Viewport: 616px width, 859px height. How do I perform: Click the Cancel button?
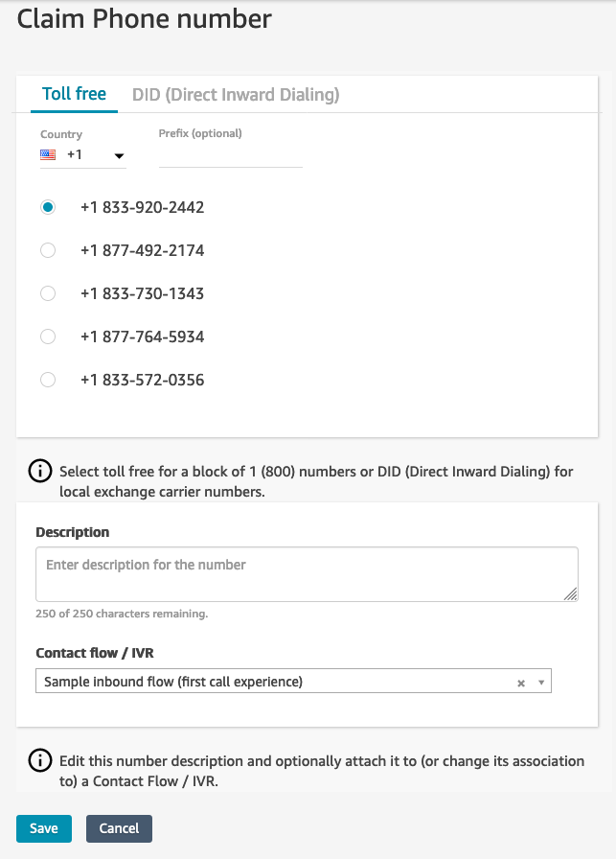coord(119,828)
